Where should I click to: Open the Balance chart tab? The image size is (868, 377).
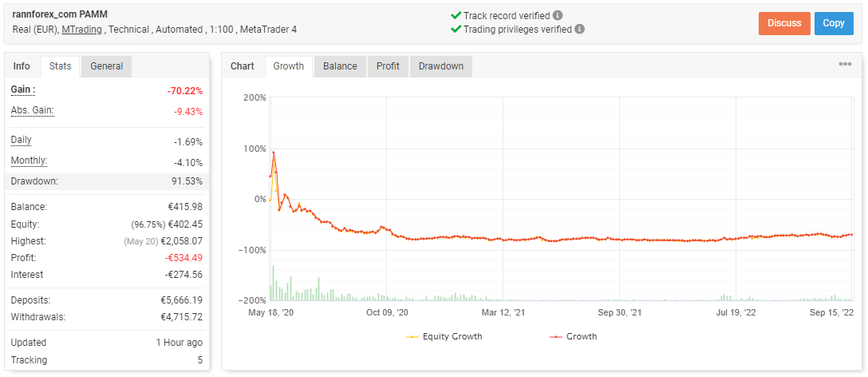[340, 66]
